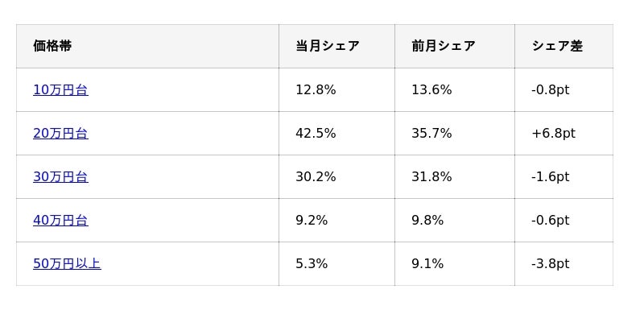Click the 当月シェア column header

336,47
